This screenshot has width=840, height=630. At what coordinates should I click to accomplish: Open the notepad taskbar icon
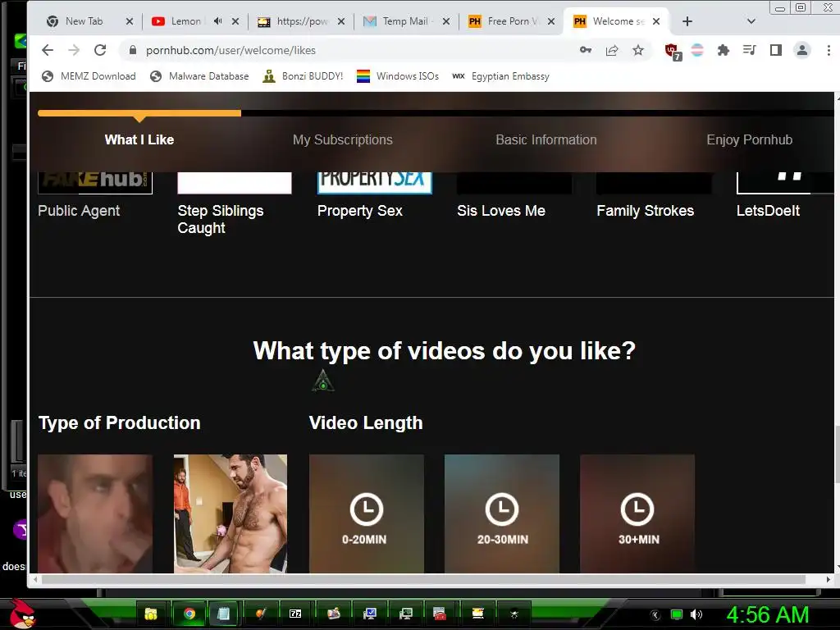coord(223,614)
